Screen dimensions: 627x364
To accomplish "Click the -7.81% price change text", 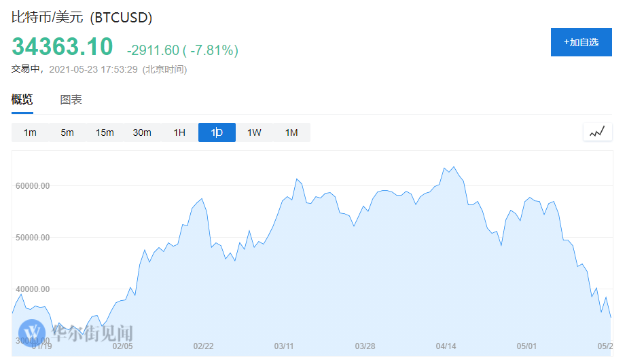I will pyautogui.click(x=214, y=50).
